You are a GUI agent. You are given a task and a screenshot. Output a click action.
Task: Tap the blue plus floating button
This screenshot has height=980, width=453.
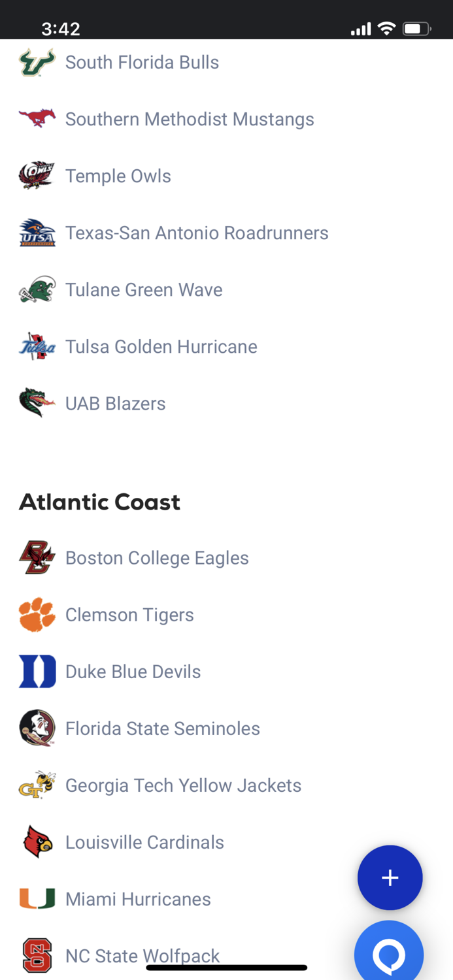390,877
